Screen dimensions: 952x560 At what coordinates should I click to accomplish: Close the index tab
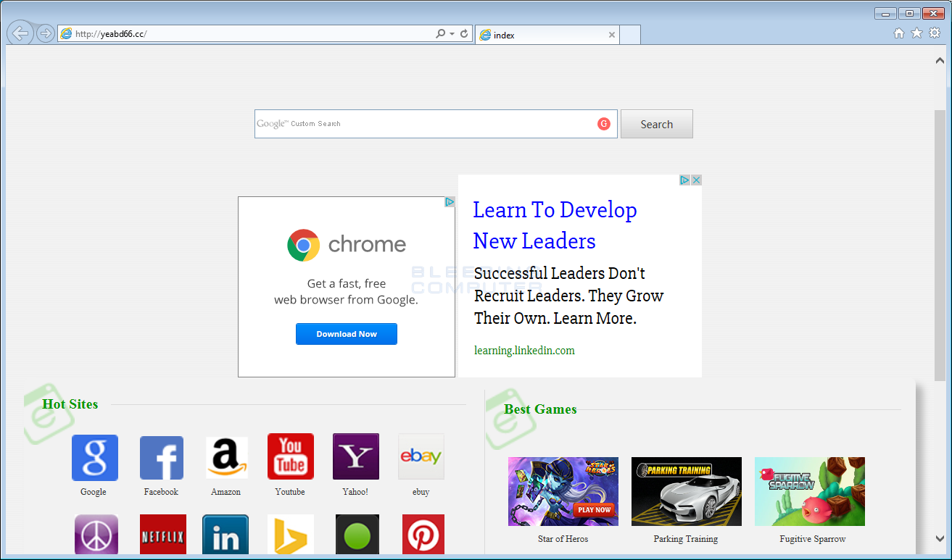[612, 35]
